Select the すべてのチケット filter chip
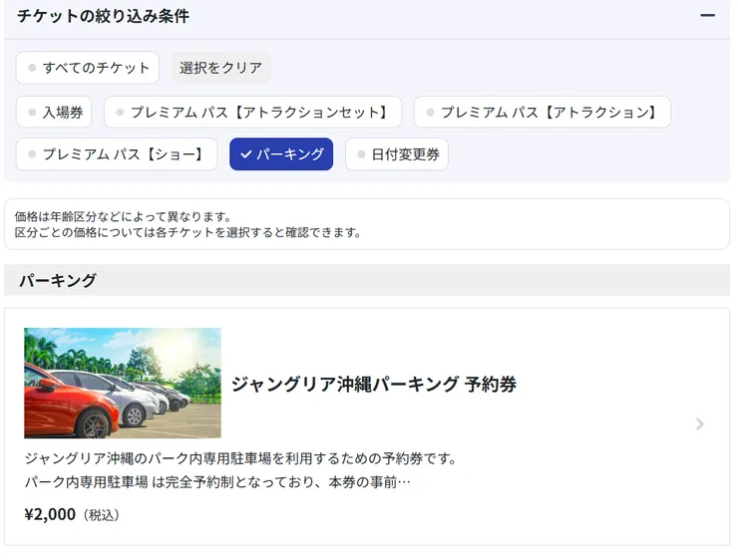 click(88, 68)
